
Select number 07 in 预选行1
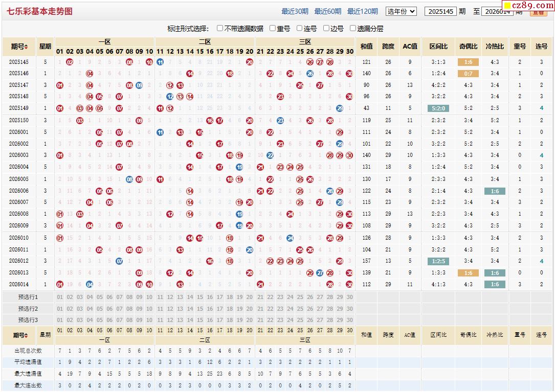point(119,297)
